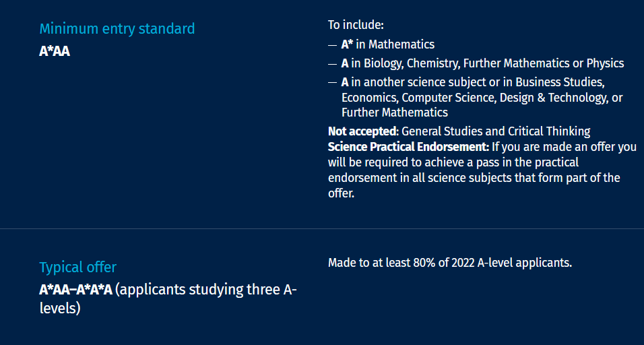Screen dimensions: 644x345
Task: Click the 'Not accepted' bold label
Action: (362, 131)
